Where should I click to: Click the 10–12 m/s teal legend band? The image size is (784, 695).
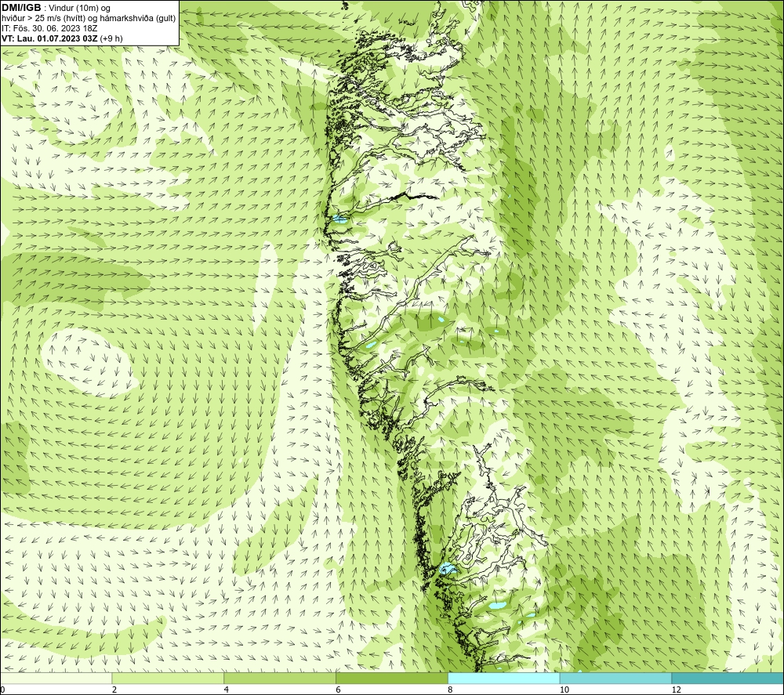[x=615, y=678]
